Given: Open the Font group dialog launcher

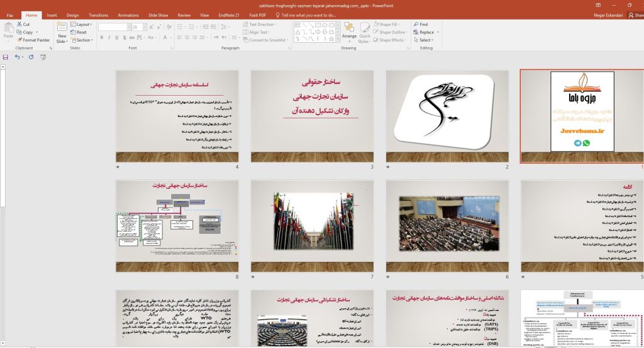Looking at the screenshot, I should tap(172, 48).
